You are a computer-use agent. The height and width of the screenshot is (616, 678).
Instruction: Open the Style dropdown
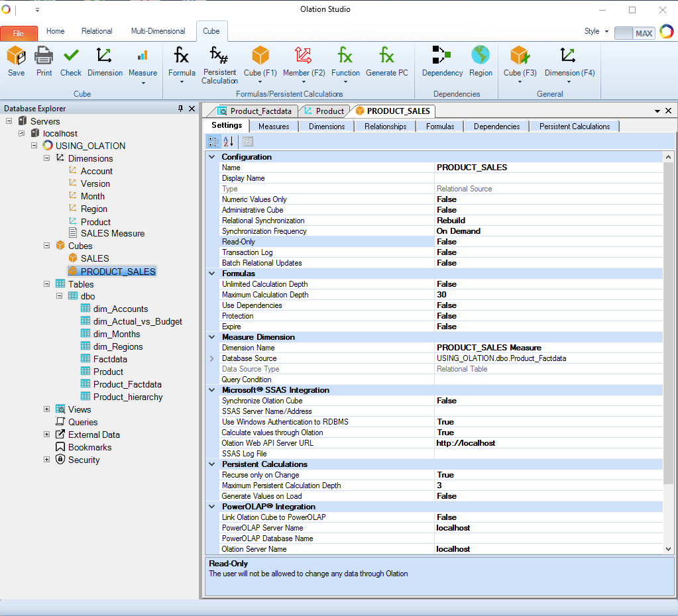pos(596,31)
